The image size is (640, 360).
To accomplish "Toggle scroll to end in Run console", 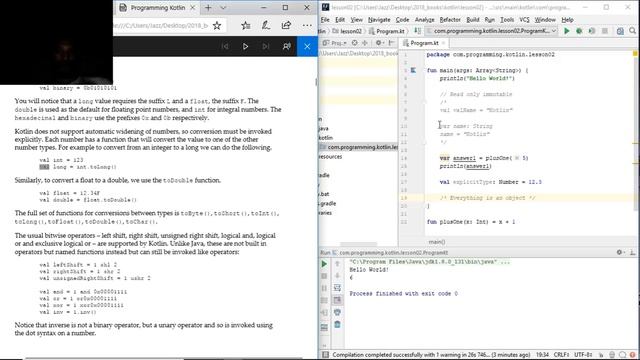I will click(x=337, y=300).
